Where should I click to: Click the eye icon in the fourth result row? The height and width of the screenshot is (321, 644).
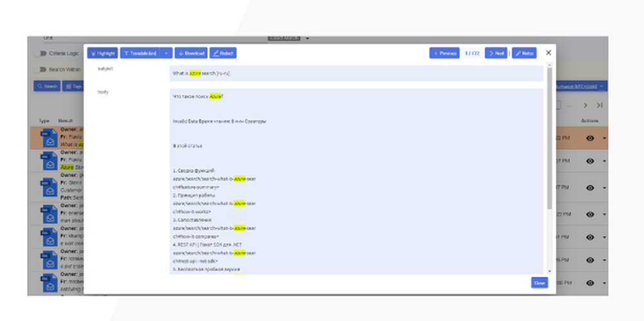[590, 214]
